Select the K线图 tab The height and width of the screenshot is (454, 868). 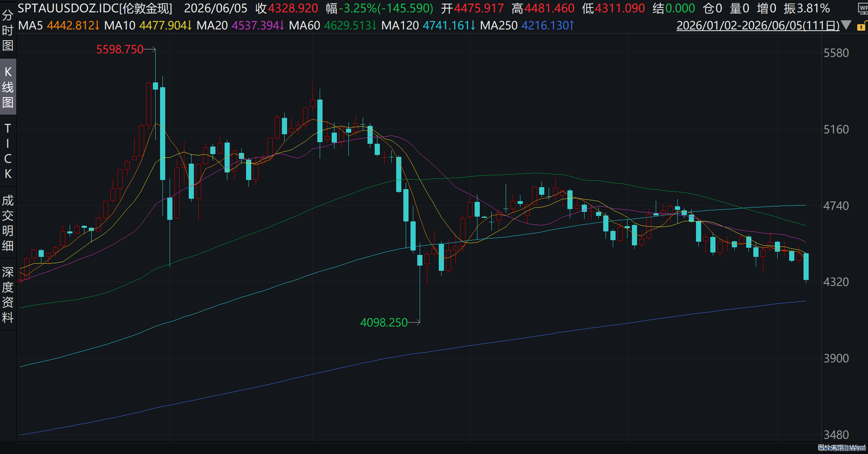tap(8, 87)
